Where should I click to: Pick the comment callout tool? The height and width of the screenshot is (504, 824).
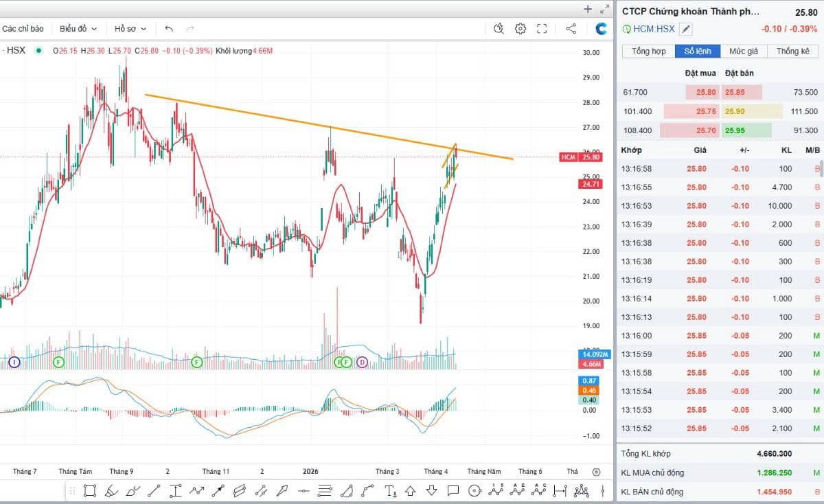click(x=453, y=490)
